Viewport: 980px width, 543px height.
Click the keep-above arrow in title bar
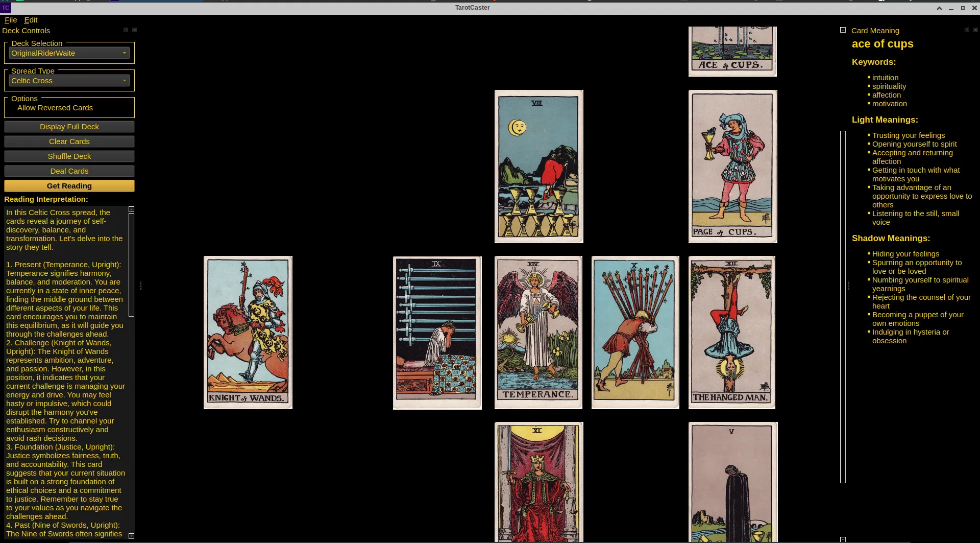[939, 8]
